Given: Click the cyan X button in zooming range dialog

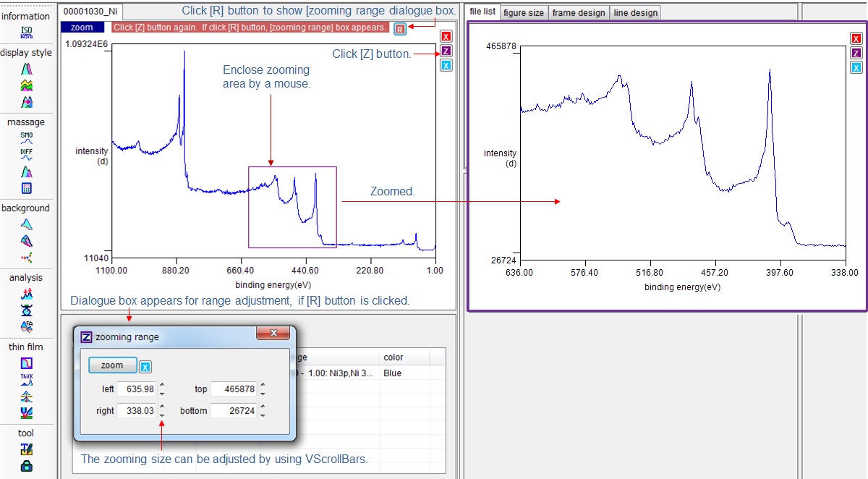Looking at the screenshot, I should click(x=145, y=366).
